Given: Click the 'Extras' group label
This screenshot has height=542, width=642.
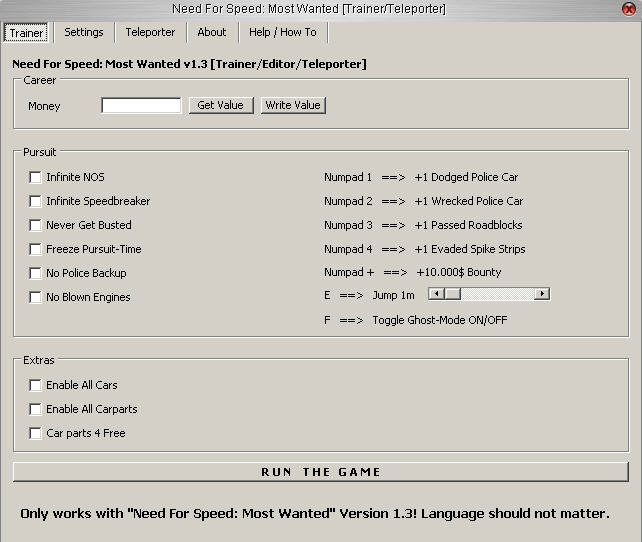Looking at the screenshot, I should pyautogui.click(x=38, y=360).
